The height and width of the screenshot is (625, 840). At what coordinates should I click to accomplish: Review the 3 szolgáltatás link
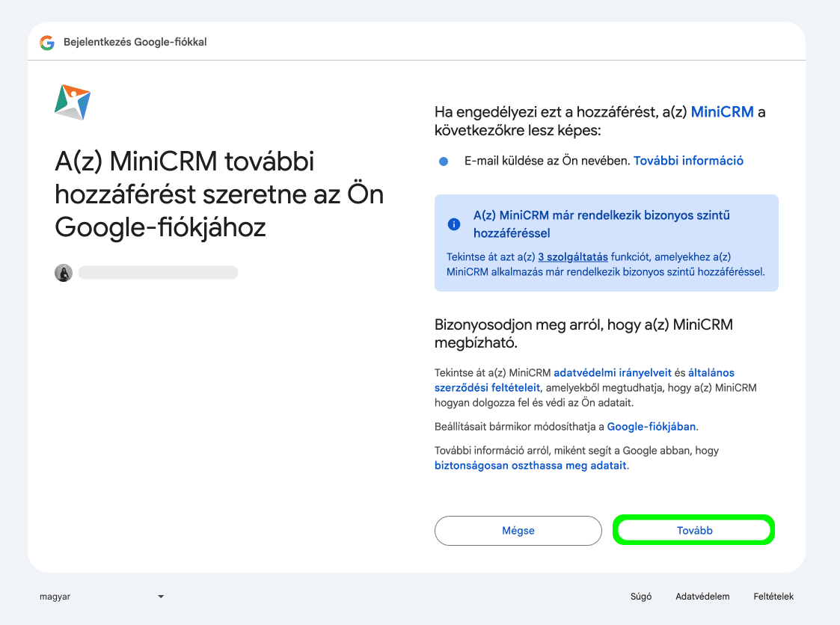573,256
